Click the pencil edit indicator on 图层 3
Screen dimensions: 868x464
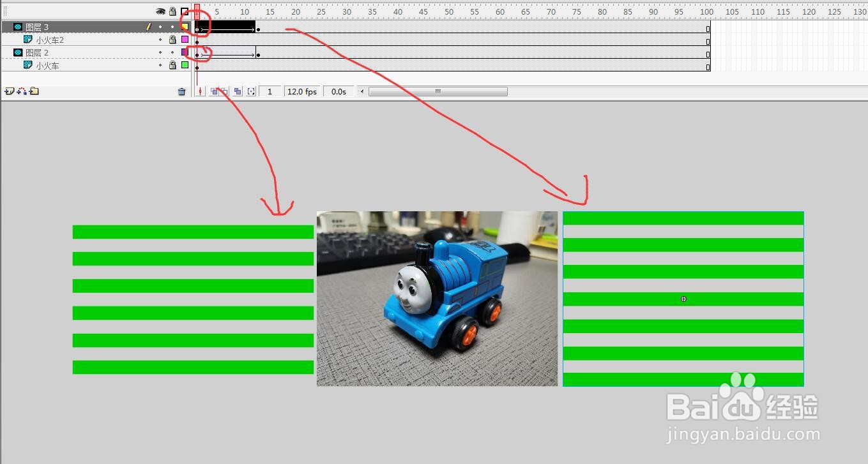pos(148,27)
